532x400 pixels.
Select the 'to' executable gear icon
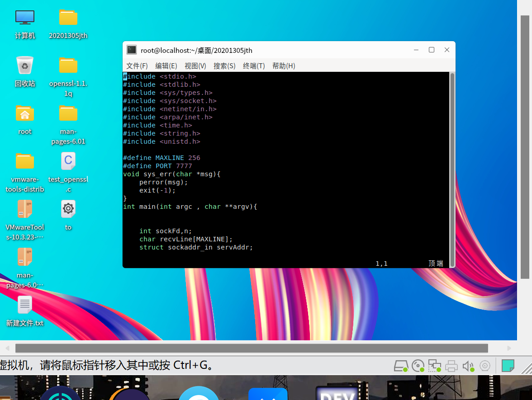tap(68, 209)
